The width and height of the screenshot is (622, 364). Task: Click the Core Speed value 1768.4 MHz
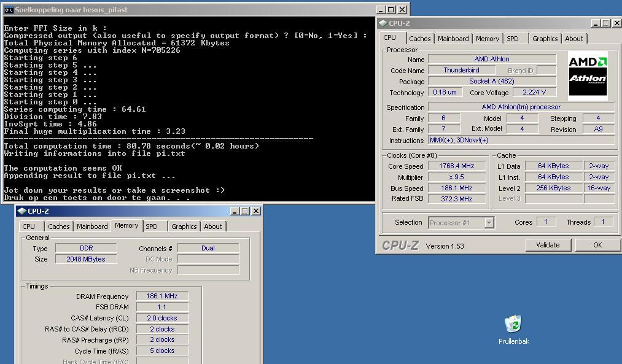pyautogui.click(x=457, y=166)
